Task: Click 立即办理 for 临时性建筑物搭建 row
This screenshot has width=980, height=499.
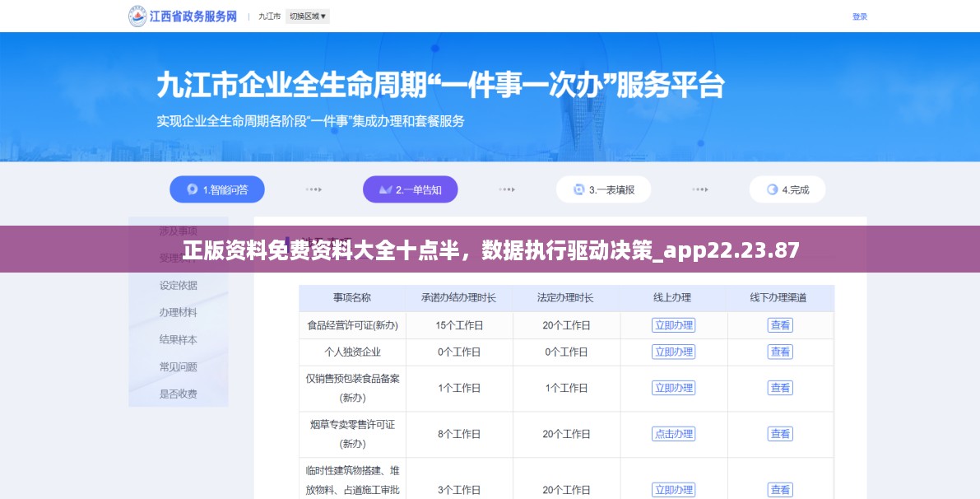Action: [673, 490]
